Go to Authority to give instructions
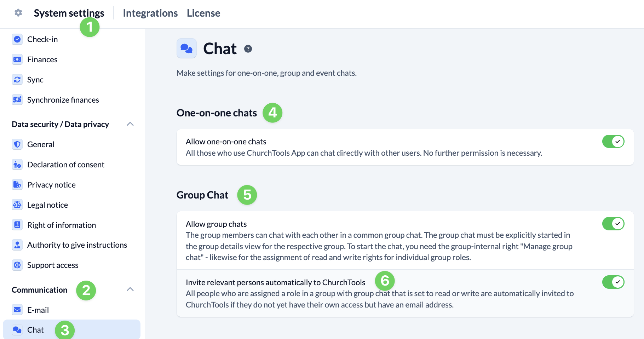Viewport: 644px width, 339px height. coord(77,245)
